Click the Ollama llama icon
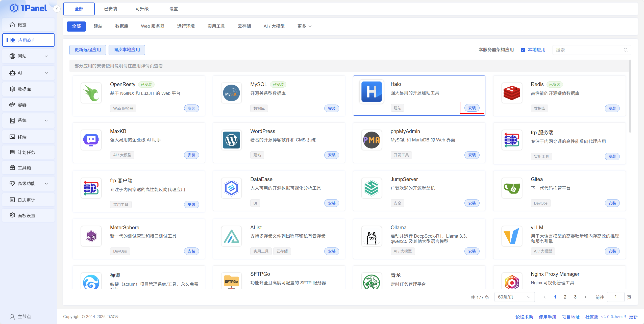 371,236
